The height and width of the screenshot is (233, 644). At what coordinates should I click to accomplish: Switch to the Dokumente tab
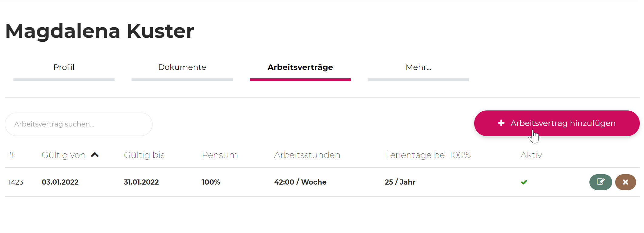[x=182, y=67]
